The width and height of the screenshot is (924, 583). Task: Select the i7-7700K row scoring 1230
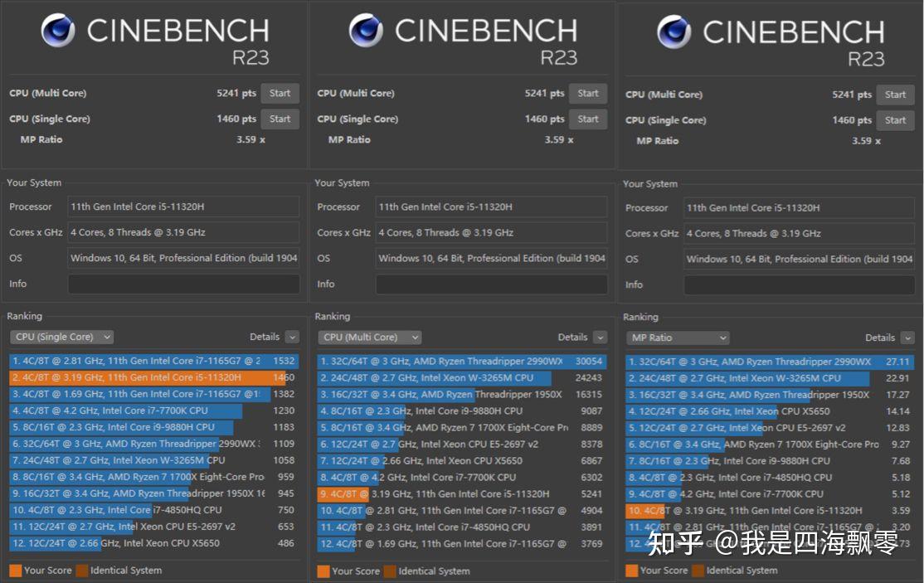[153, 411]
